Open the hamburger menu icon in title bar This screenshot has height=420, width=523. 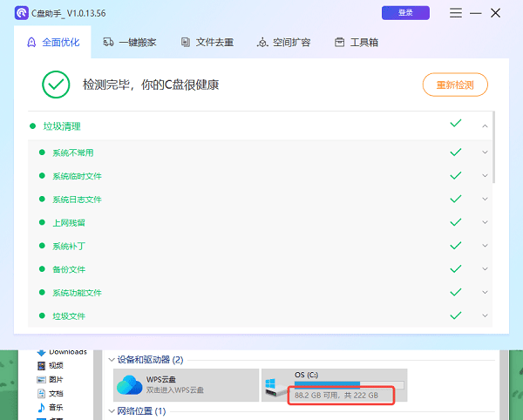(456, 13)
